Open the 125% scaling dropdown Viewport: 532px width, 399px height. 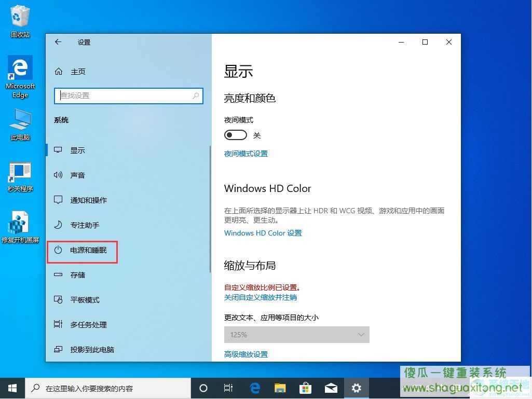pos(296,335)
